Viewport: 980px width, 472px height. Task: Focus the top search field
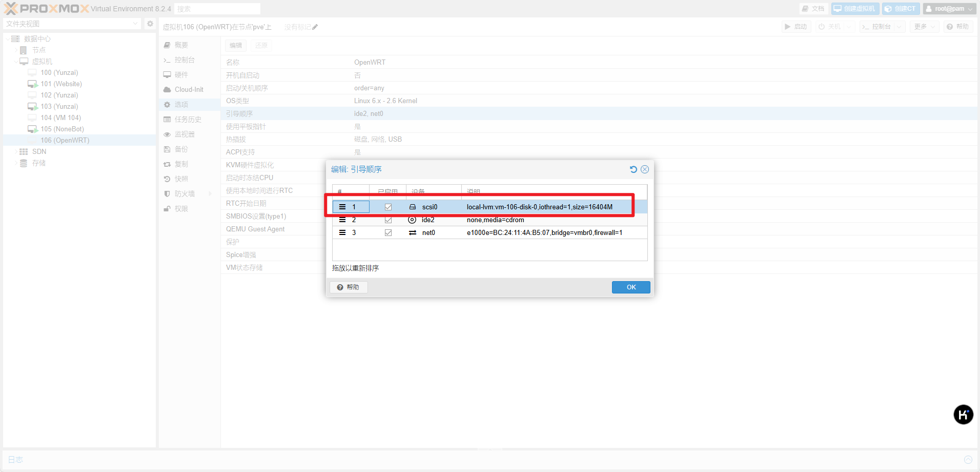tap(217, 9)
